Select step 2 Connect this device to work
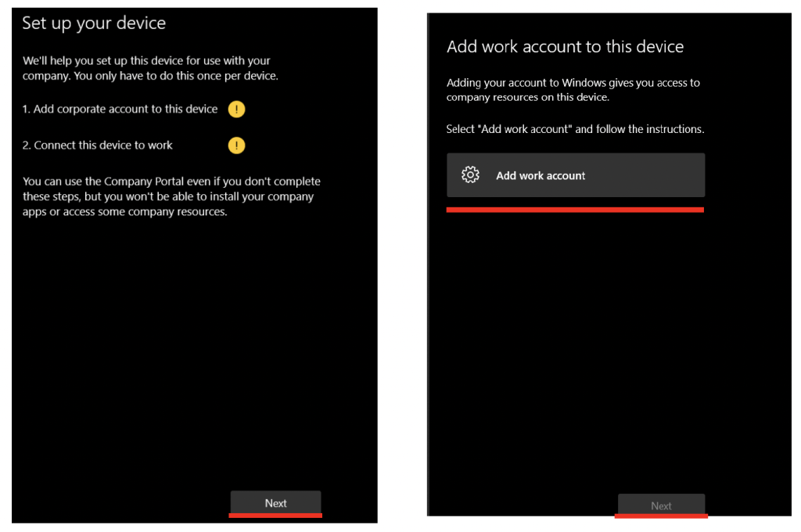 click(98, 146)
